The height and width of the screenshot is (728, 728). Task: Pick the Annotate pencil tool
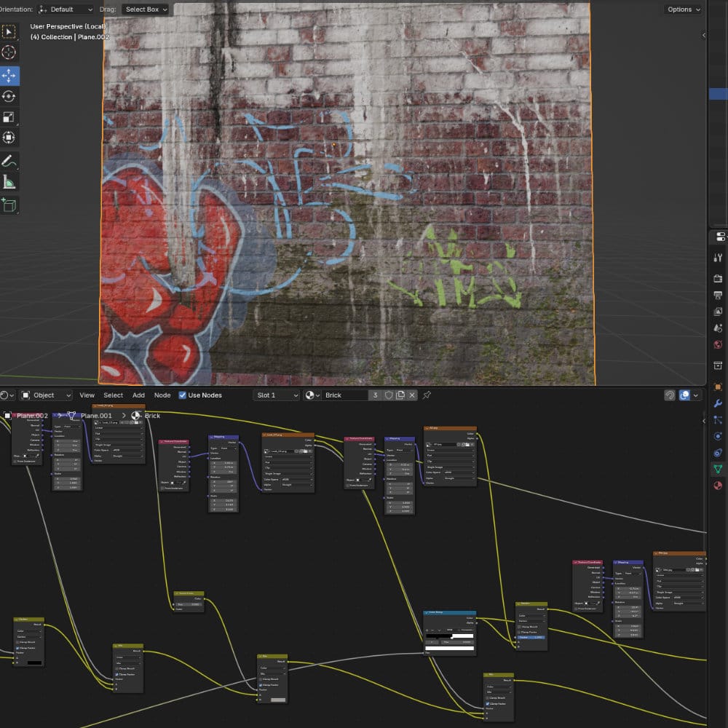click(x=9, y=161)
